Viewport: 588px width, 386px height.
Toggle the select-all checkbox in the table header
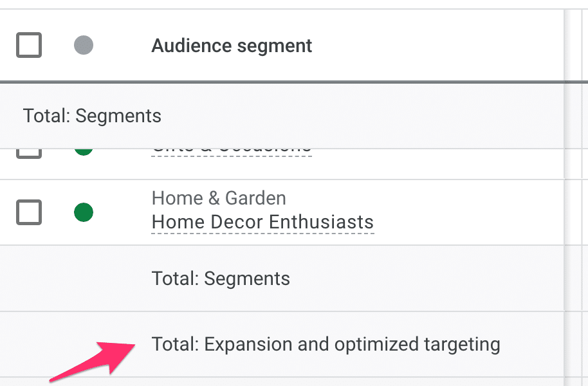pyautogui.click(x=28, y=45)
